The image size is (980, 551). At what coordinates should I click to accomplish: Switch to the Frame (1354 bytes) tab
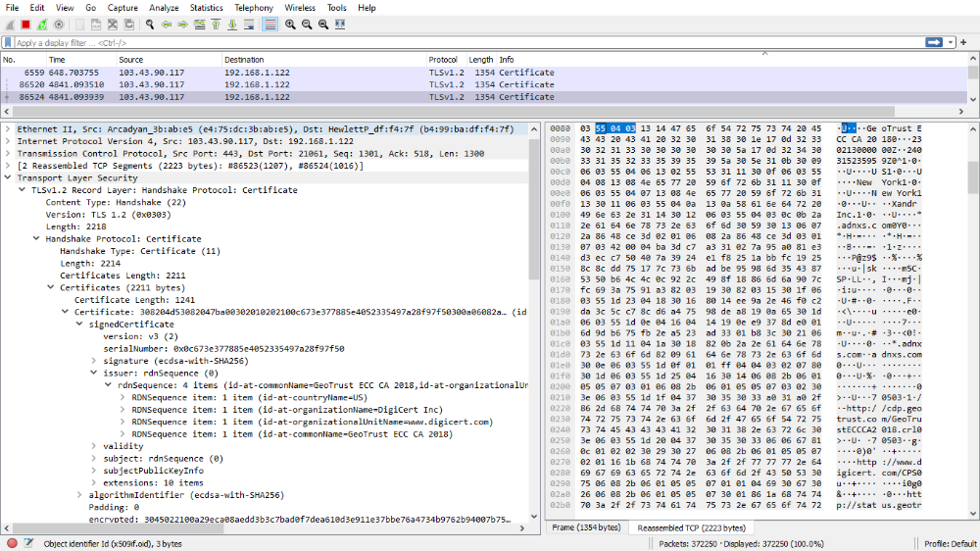pos(585,527)
